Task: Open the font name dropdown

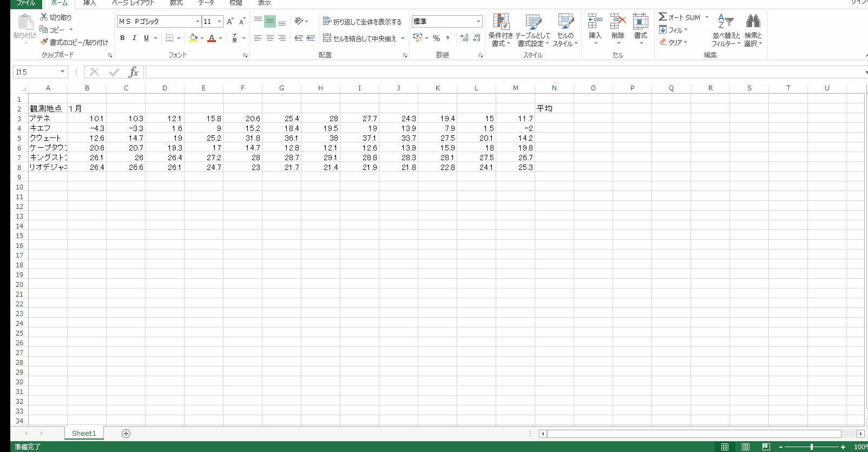Action: (x=198, y=22)
